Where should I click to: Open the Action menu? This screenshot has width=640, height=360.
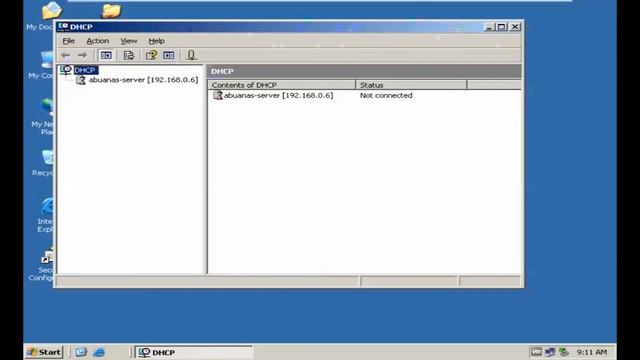pos(98,41)
